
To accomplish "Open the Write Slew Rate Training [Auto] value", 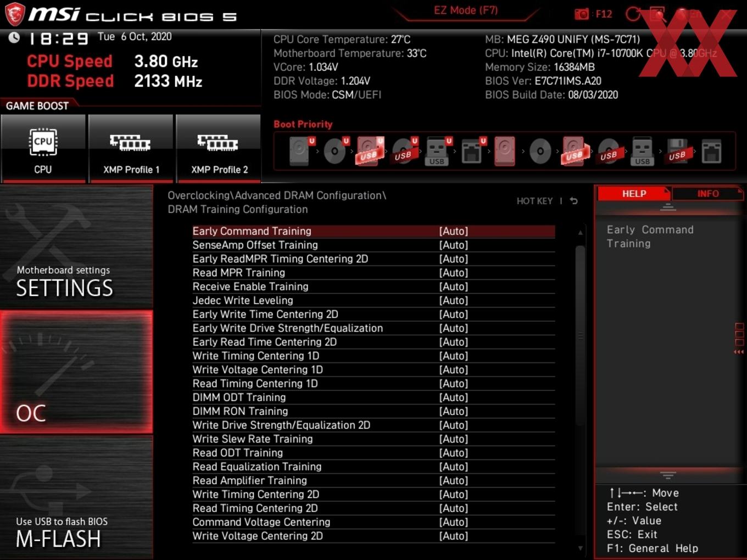I will click(x=454, y=439).
